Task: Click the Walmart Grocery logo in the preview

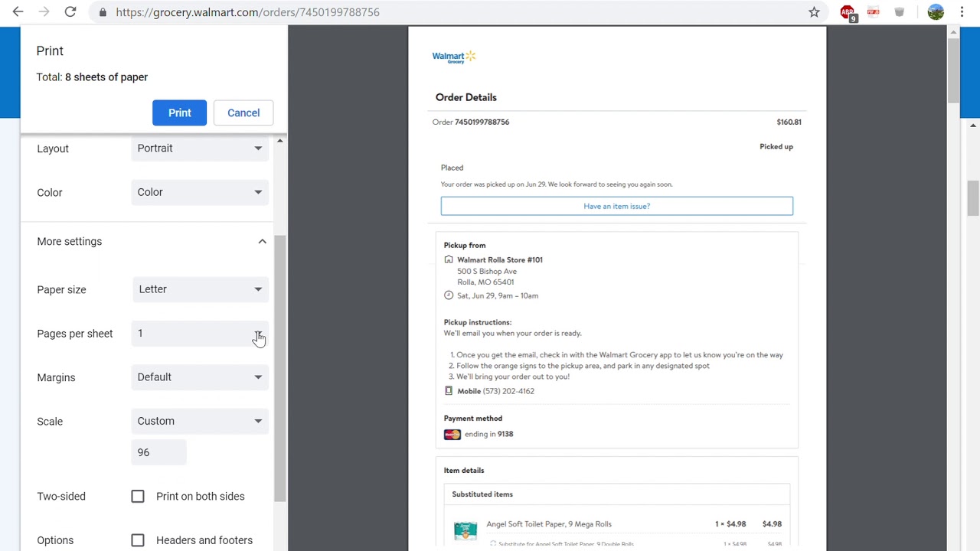Action: [x=454, y=57]
